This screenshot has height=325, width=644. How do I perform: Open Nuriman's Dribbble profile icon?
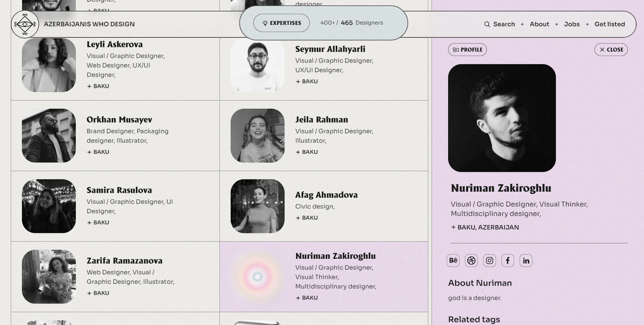[x=471, y=261]
